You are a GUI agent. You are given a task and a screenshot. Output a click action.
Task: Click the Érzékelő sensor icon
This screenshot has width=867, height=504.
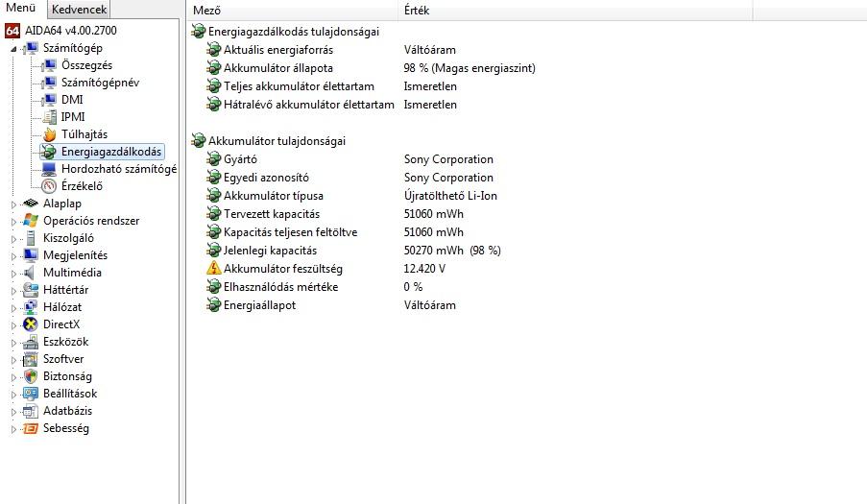coord(50,186)
